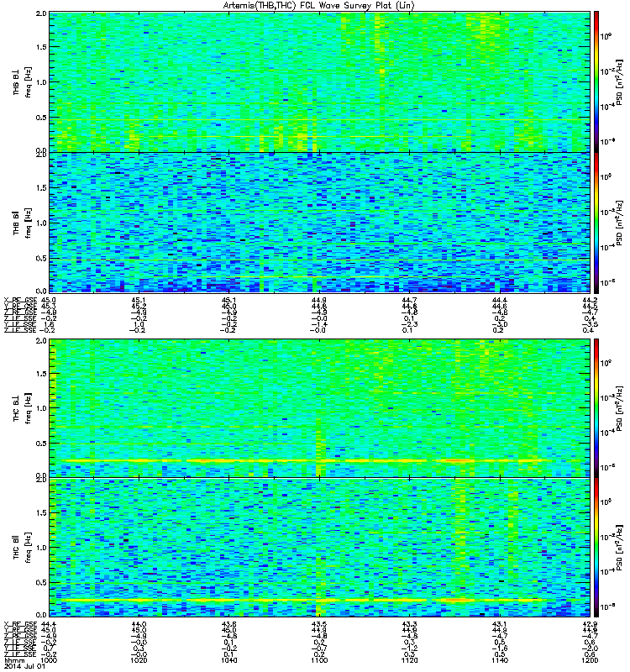Click the time tick label '1140'
This screenshot has height=672, width=630.
point(500,660)
